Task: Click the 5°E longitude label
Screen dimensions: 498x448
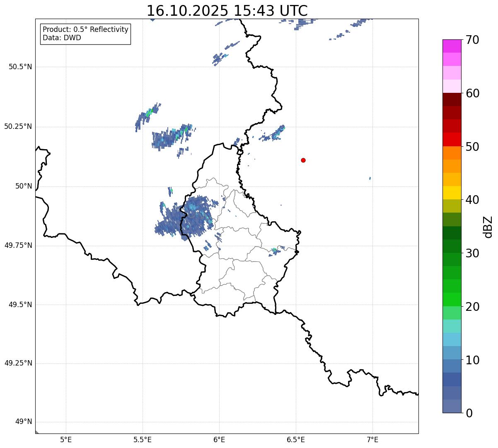Action: [x=66, y=439]
